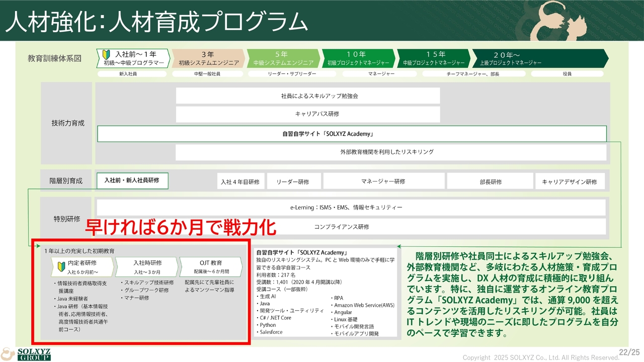Select the マナー研修 bullet

[x=135, y=298]
